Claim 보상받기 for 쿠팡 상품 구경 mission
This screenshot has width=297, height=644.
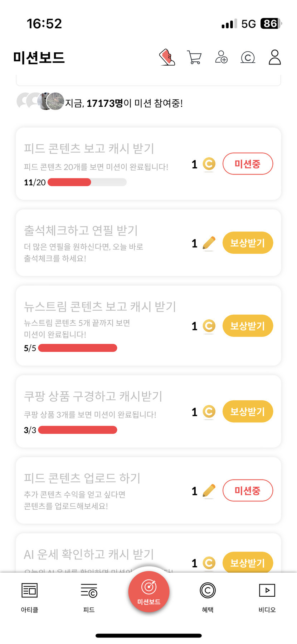[248, 411]
